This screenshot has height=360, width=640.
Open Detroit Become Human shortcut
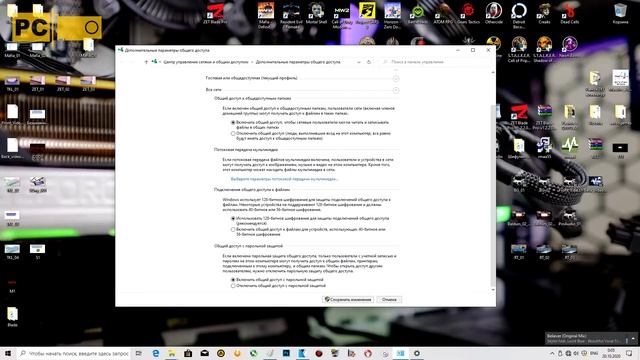click(x=519, y=16)
